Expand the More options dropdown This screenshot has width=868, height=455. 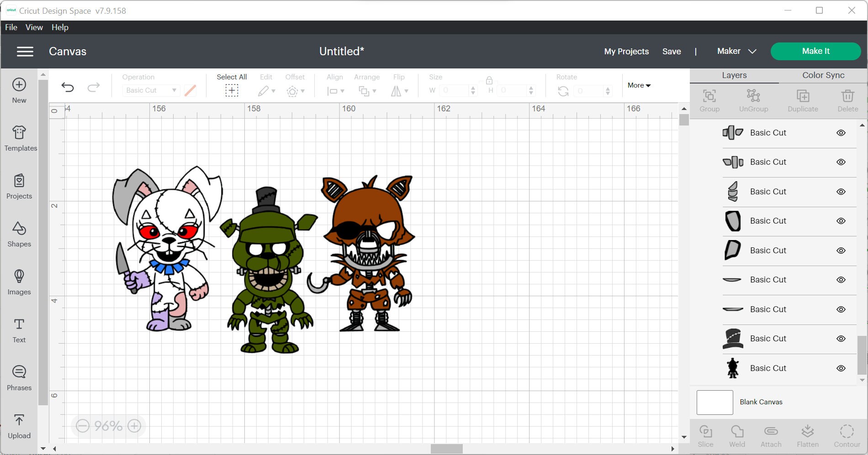coord(639,85)
